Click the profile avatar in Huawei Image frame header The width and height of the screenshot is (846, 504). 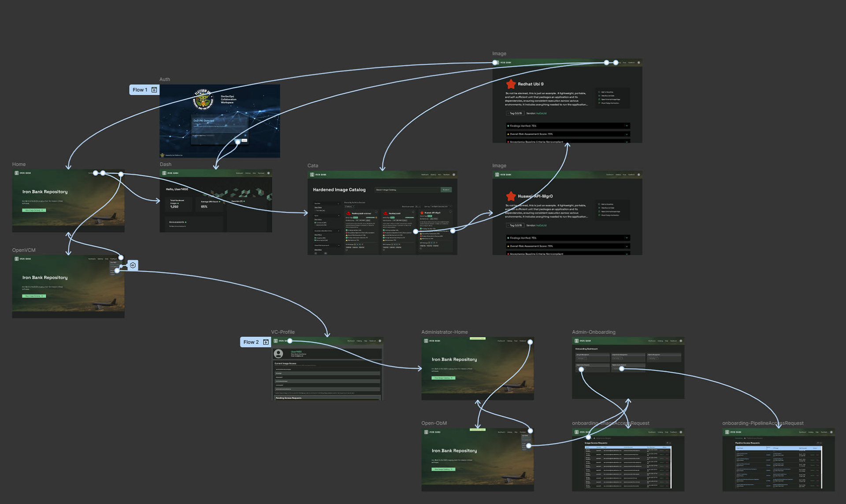tap(639, 175)
